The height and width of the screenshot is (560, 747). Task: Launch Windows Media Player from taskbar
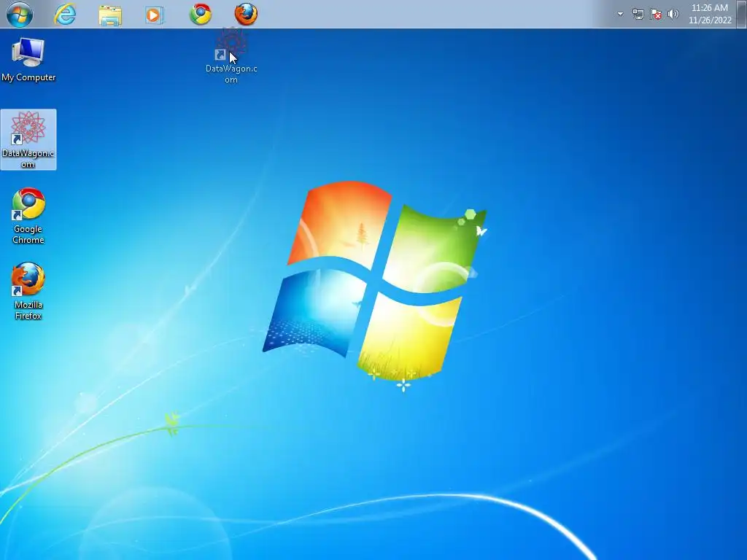coord(155,15)
